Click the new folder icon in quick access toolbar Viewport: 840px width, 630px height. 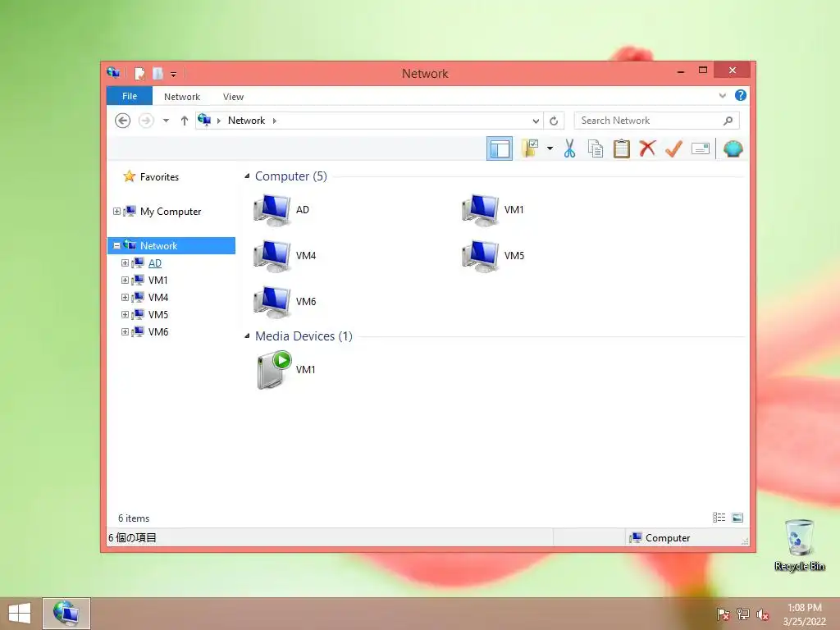157,73
